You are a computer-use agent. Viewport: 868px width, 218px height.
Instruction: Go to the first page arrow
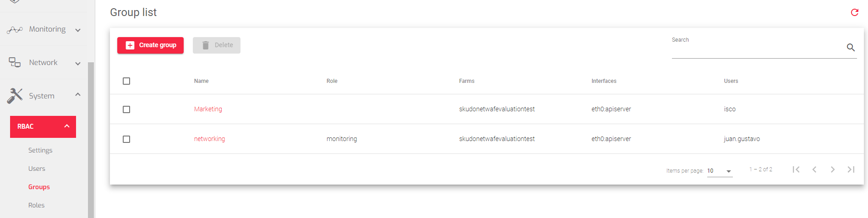[x=796, y=169]
